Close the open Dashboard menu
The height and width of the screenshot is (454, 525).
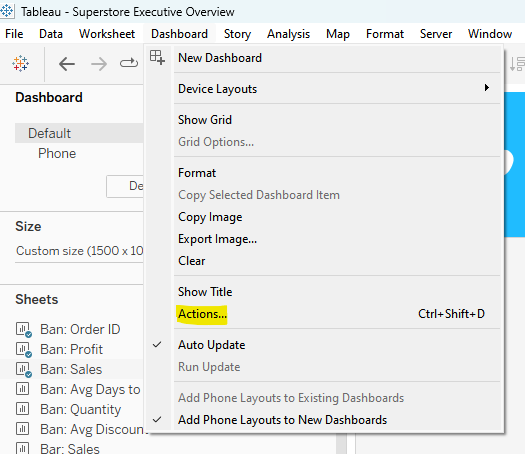179,34
